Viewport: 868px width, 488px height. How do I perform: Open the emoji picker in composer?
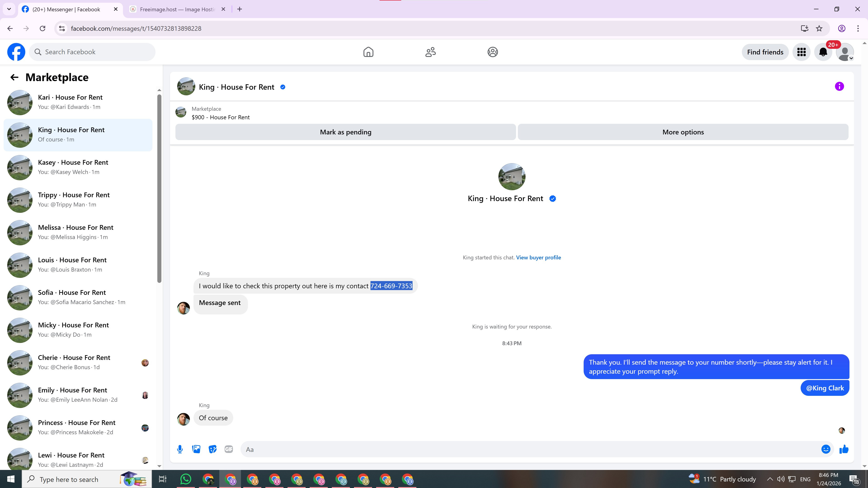pyautogui.click(x=826, y=449)
